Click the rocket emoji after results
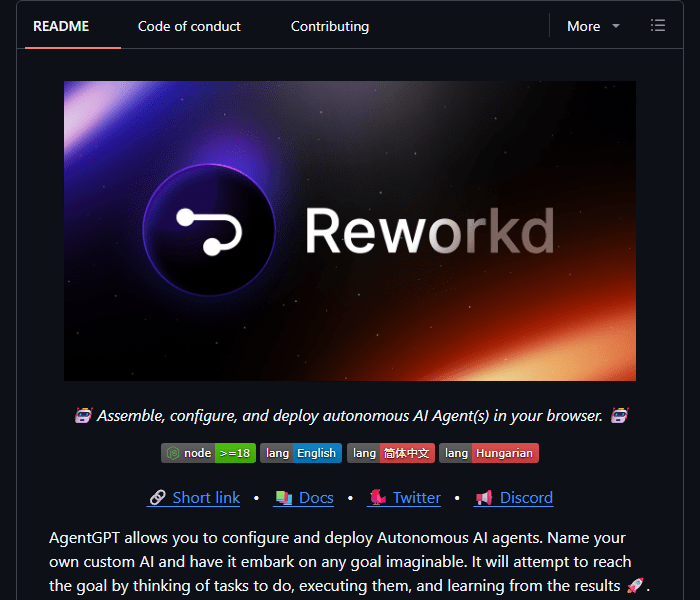This screenshot has width=700, height=600. point(635,585)
